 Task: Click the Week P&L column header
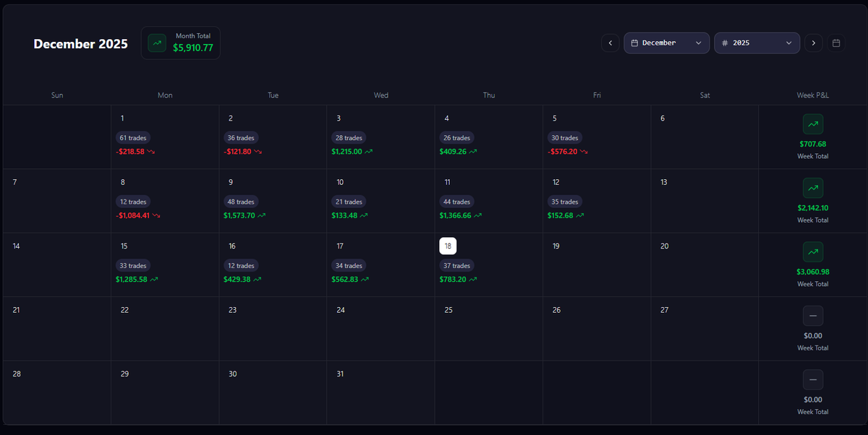click(813, 95)
